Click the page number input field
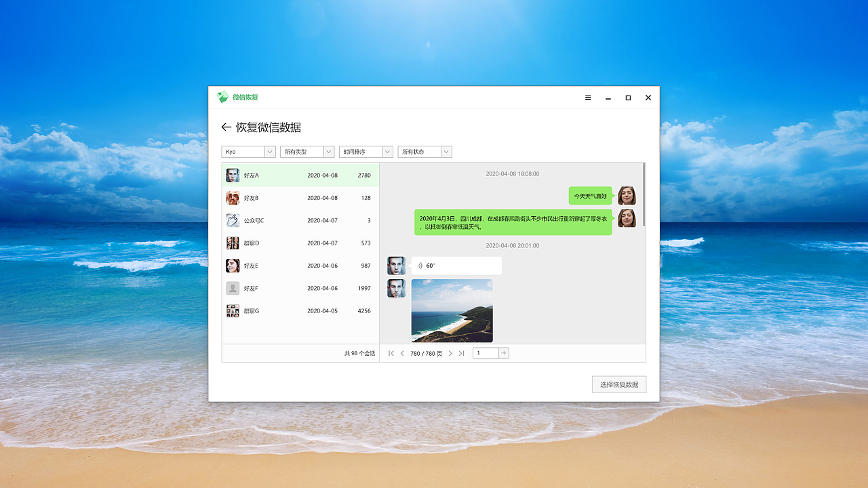 click(x=486, y=353)
